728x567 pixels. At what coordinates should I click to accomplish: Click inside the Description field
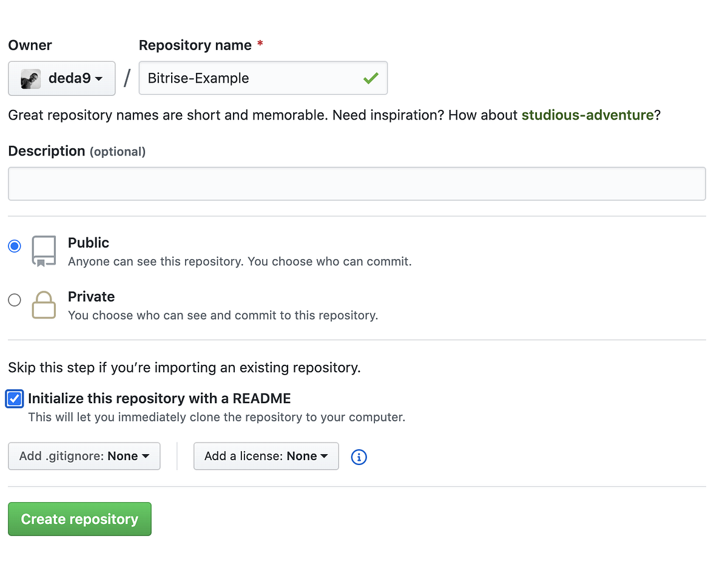pyautogui.click(x=357, y=183)
